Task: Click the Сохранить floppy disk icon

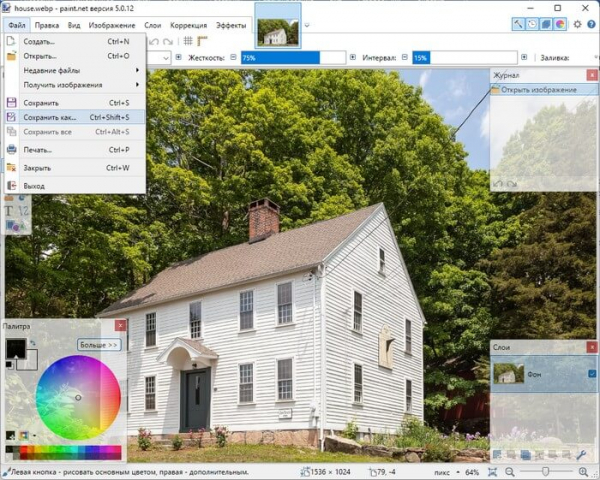Action: click(x=11, y=103)
